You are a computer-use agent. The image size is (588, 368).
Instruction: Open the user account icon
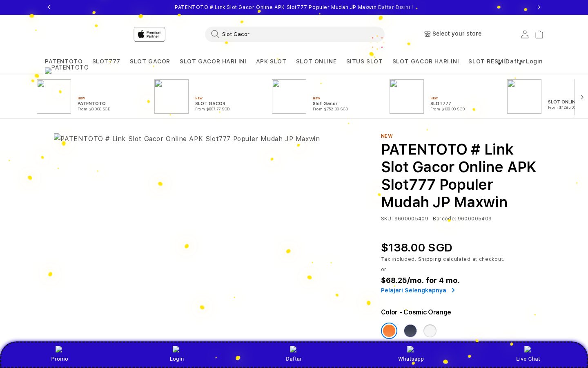(x=525, y=34)
